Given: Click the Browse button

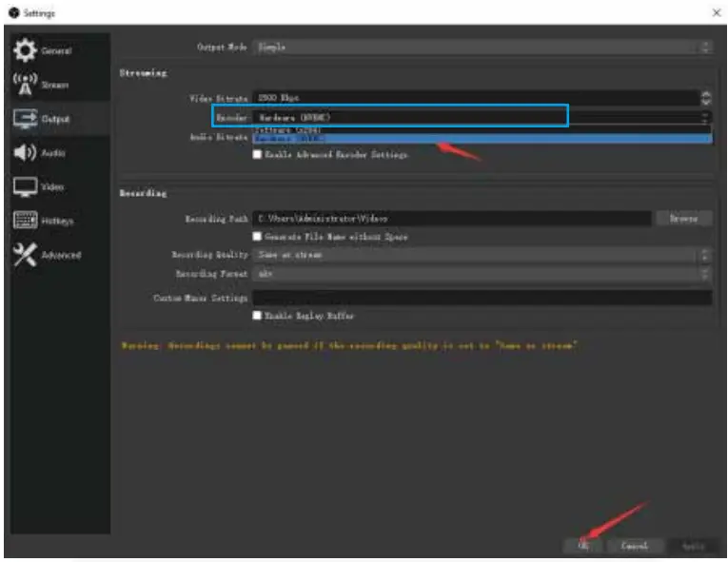Looking at the screenshot, I should [684, 219].
